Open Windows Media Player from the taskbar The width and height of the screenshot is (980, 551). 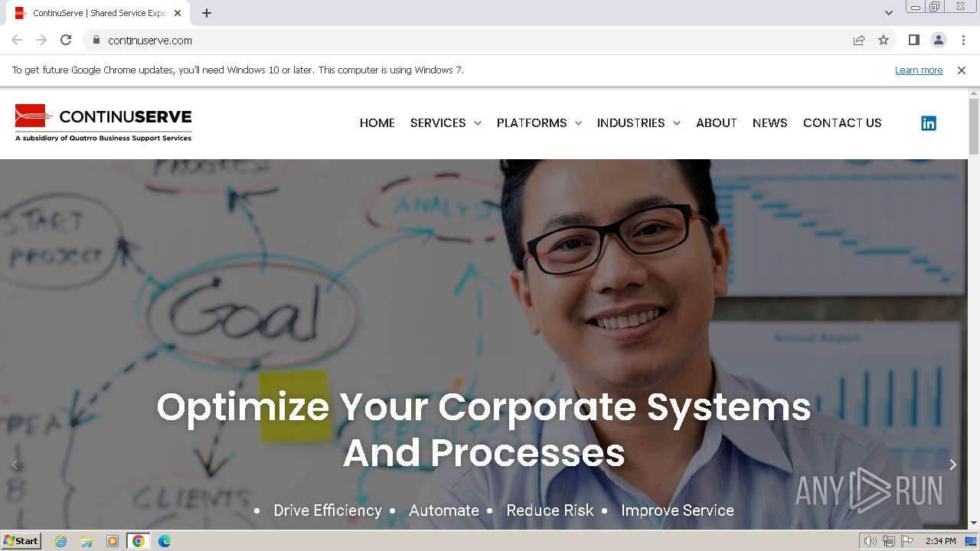pos(113,541)
